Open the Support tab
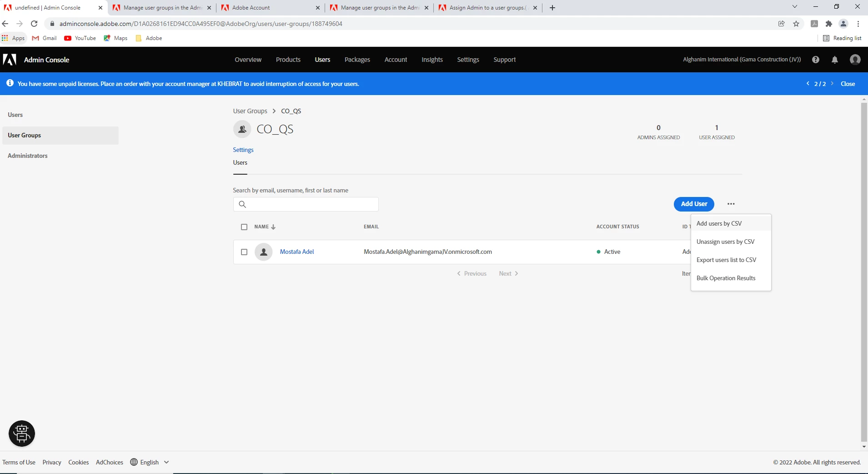This screenshot has height=474, width=868. (505, 60)
